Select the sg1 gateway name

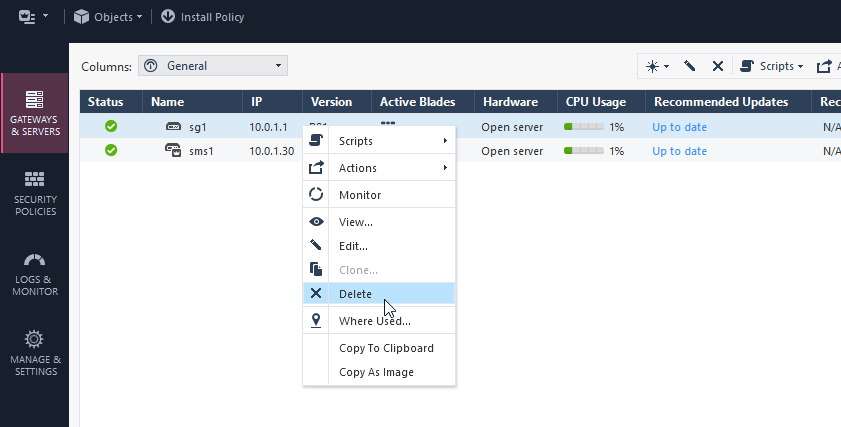(198, 127)
